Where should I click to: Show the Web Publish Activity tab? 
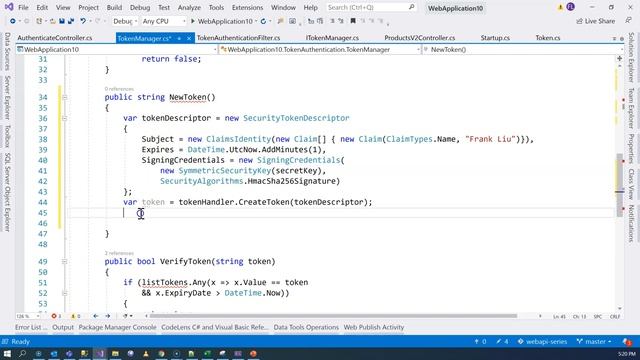click(373, 327)
